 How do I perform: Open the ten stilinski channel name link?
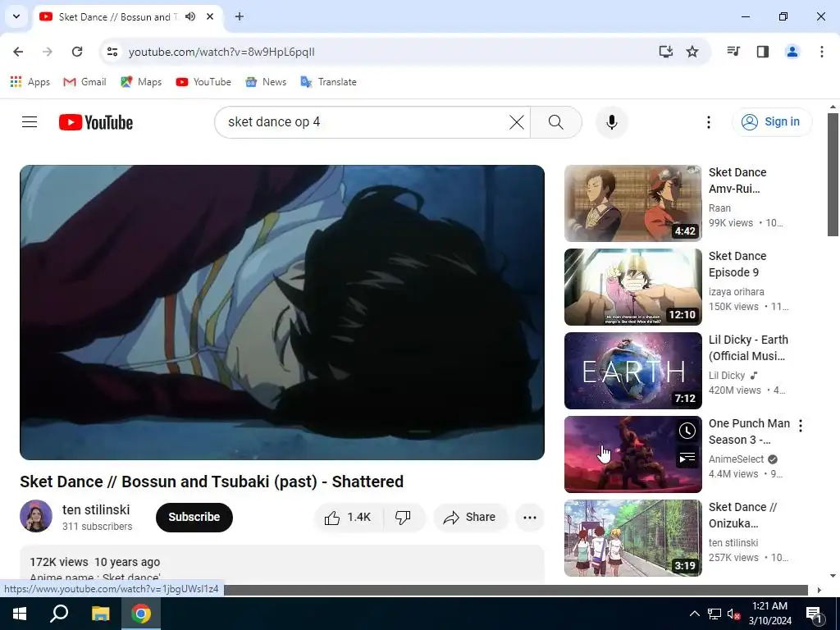[96, 509]
